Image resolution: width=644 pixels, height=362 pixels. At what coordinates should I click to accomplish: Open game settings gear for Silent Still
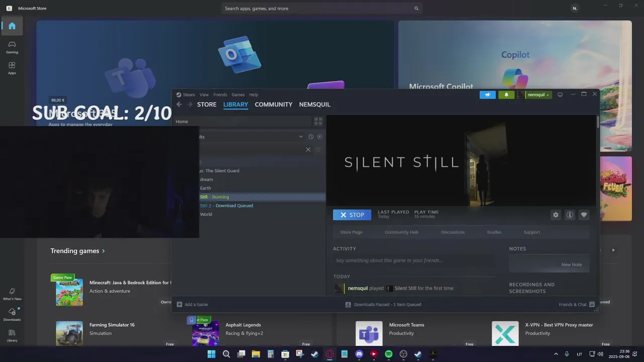pyautogui.click(x=555, y=215)
